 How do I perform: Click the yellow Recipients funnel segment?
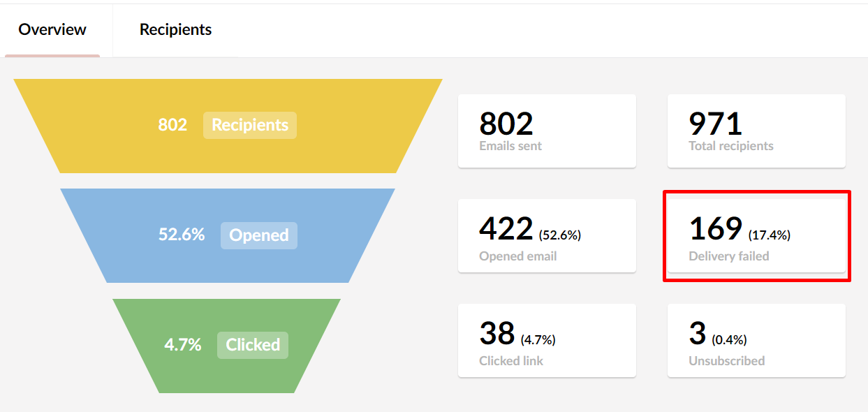(228, 126)
